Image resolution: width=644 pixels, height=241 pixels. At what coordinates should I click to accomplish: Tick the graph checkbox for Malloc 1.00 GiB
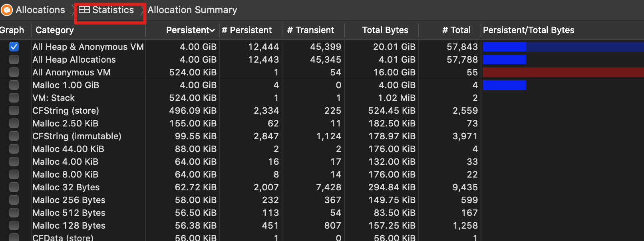[14, 85]
